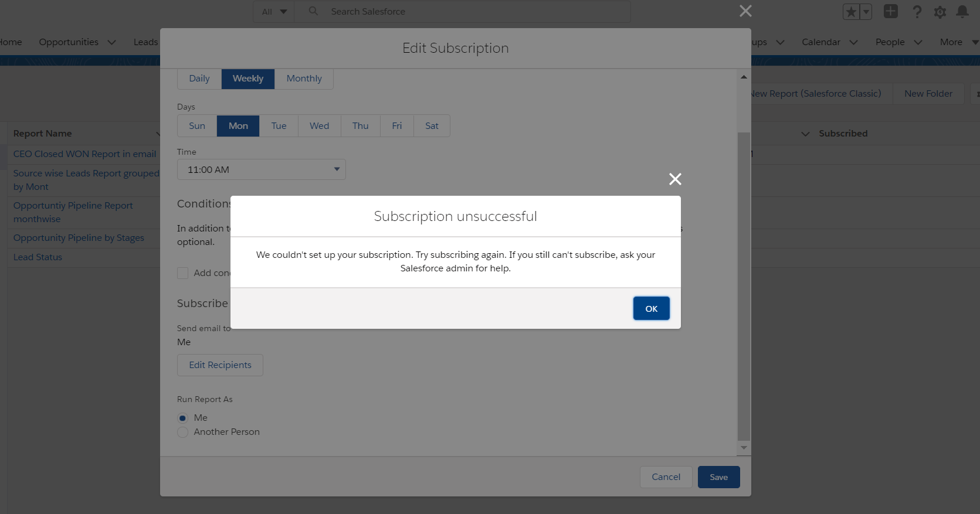Click the Edit Recipients button
This screenshot has width=980, height=514.
tap(220, 365)
